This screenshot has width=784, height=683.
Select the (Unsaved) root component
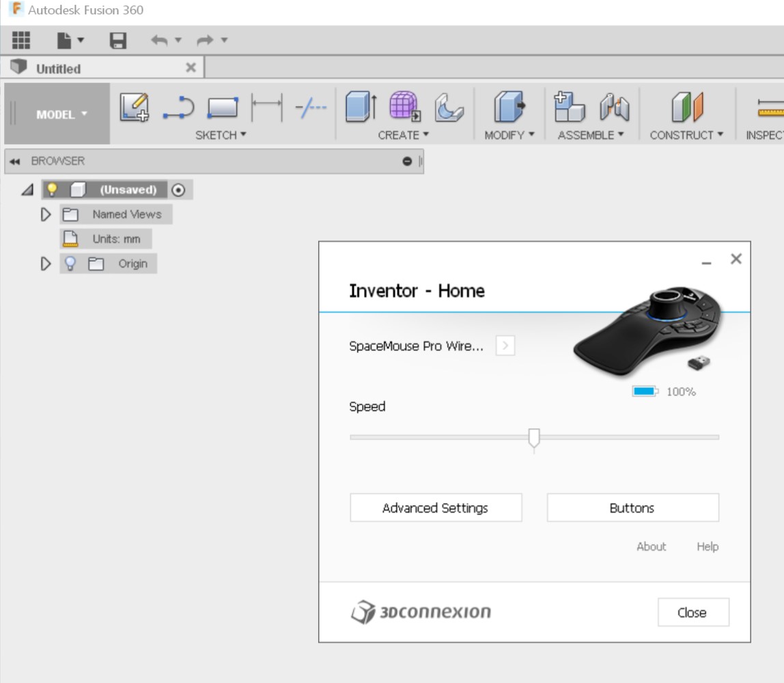pos(128,189)
